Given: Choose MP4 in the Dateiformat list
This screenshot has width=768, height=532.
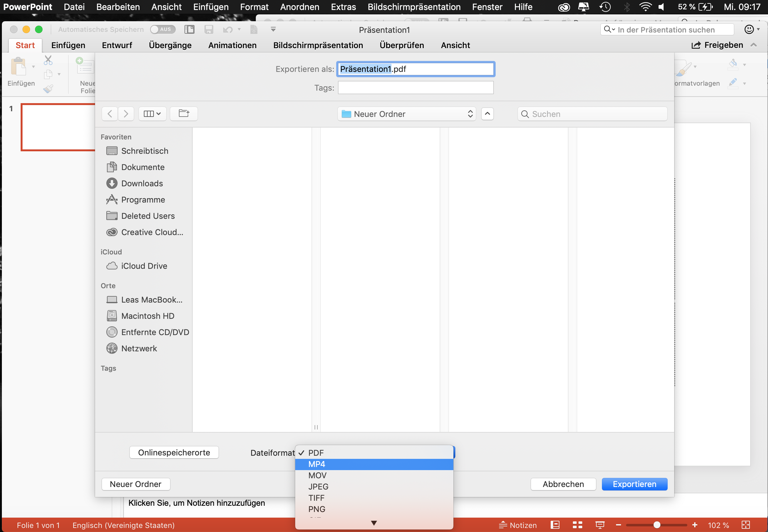Looking at the screenshot, I should point(374,464).
